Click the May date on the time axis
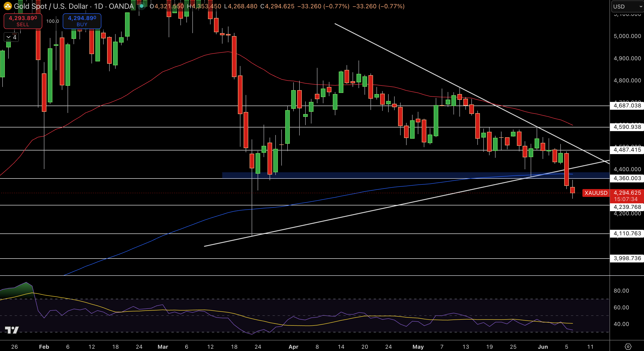644x351 pixels. tap(418, 347)
